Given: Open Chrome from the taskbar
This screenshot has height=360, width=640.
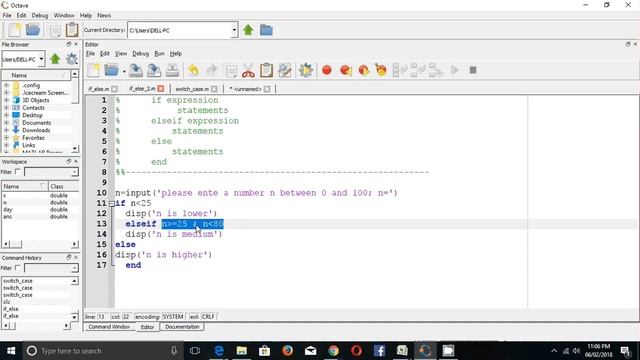Looking at the screenshot, I should 333,351.
